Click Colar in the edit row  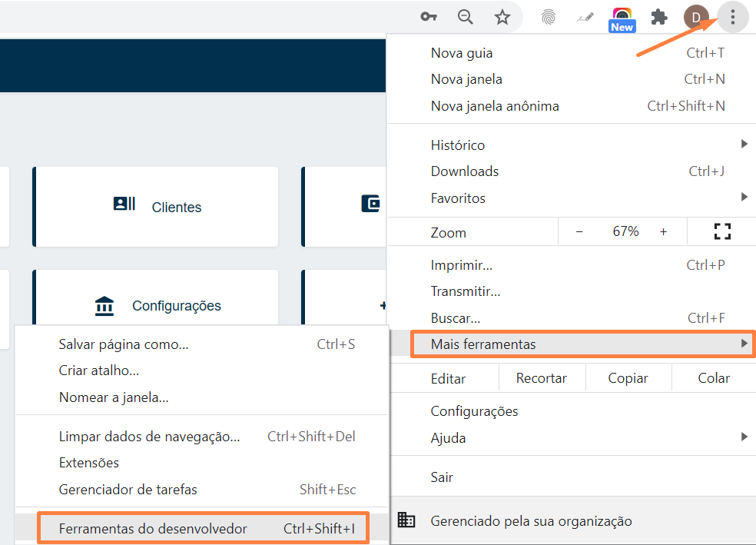[714, 378]
